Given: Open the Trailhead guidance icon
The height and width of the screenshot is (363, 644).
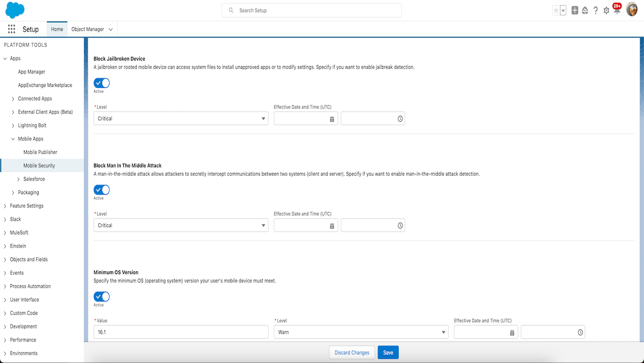Looking at the screenshot, I should pos(585,10).
